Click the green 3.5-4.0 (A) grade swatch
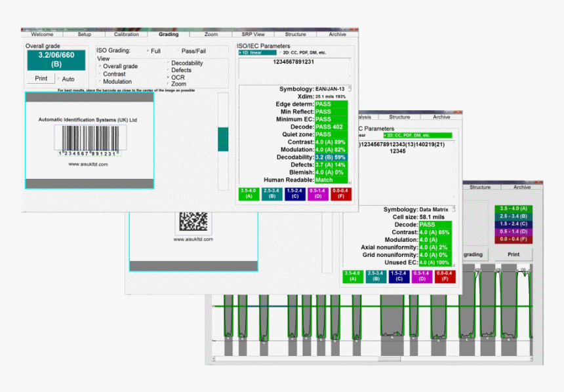The width and height of the screenshot is (564, 392). tap(249, 194)
